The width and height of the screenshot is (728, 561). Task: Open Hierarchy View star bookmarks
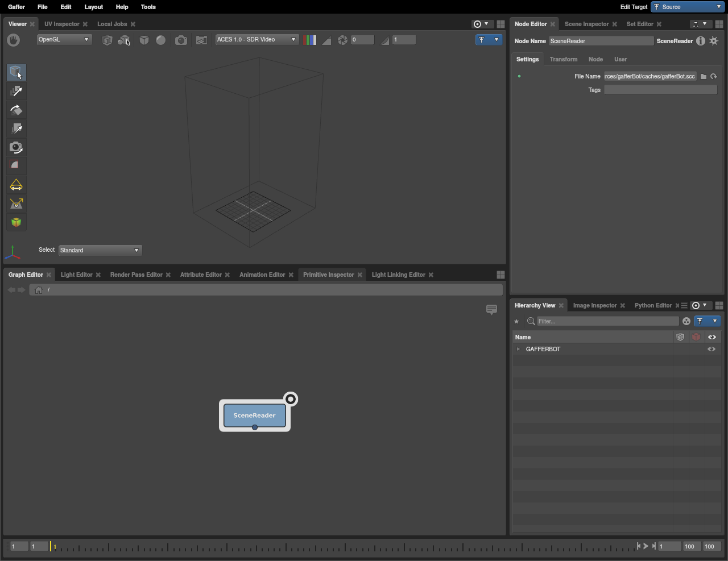516,321
